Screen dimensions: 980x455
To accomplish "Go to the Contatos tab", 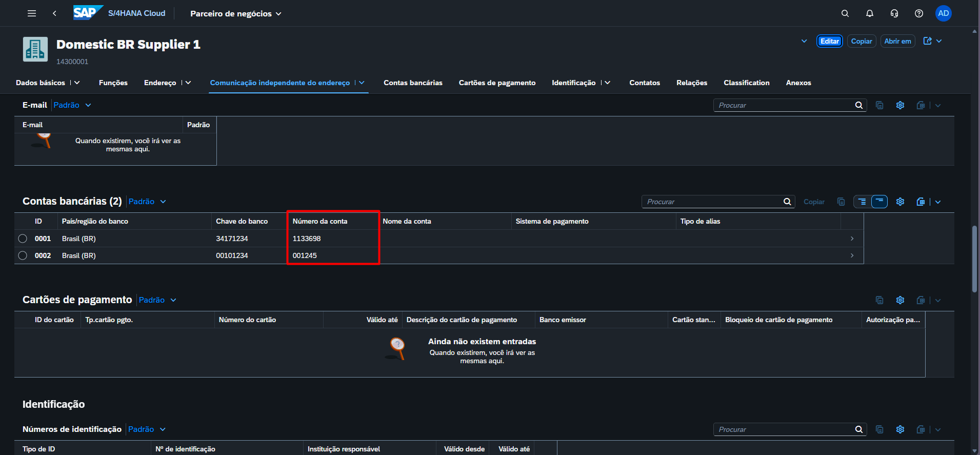I will pos(645,83).
